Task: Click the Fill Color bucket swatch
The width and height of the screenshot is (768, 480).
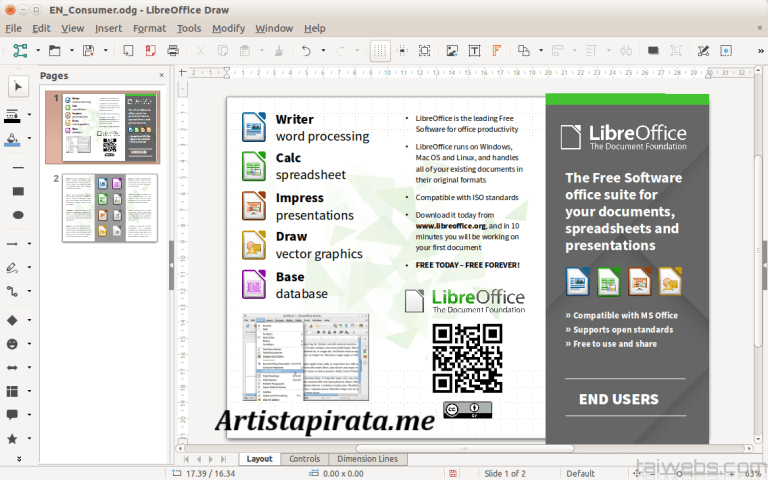Action: tap(12, 140)
